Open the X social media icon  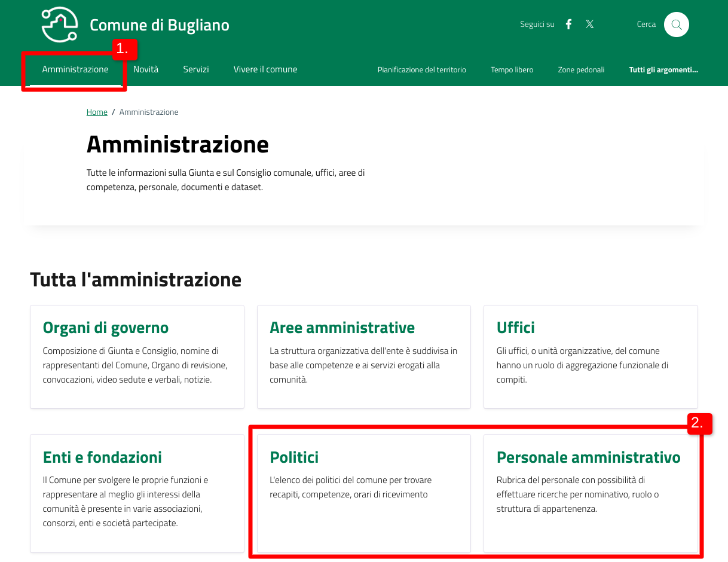tap(590, 25)
